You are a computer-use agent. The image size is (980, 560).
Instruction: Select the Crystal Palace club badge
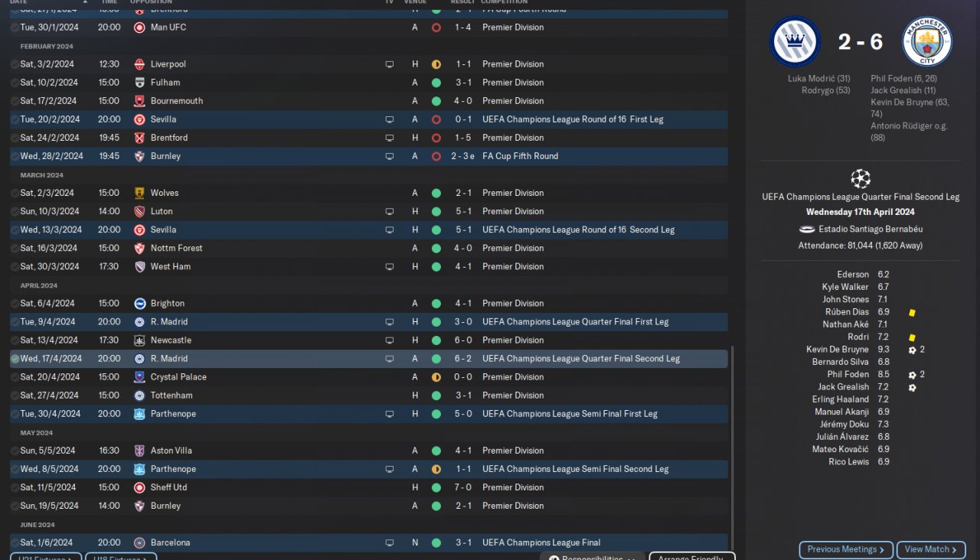[139, 377]
